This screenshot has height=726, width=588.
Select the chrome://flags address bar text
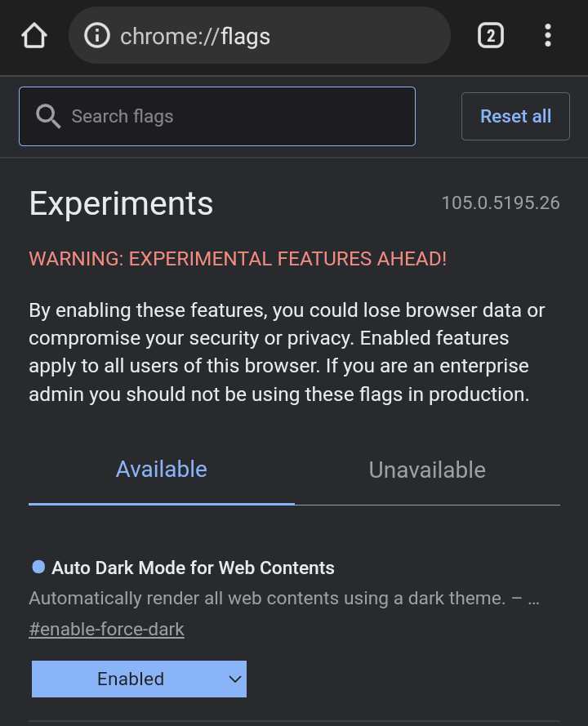coord(195,36)
